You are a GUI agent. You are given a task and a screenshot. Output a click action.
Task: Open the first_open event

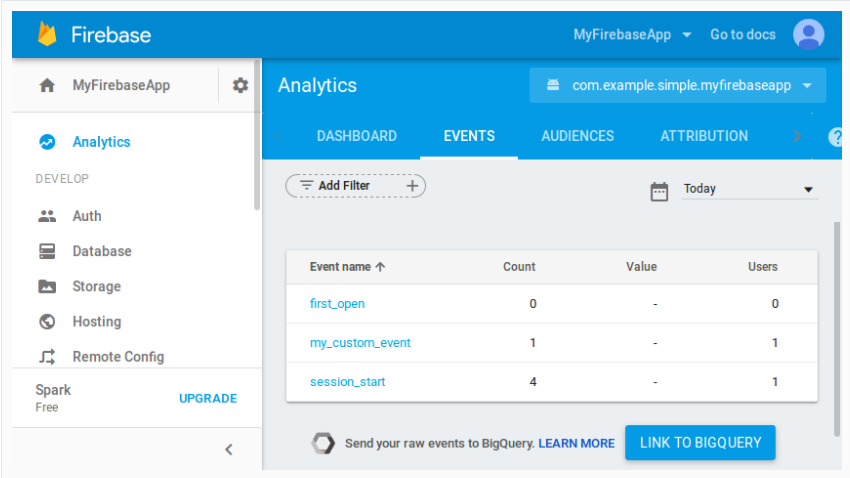coord(337,303)
